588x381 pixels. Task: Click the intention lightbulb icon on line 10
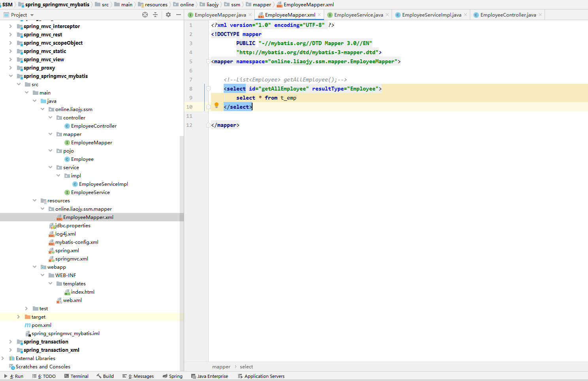[x=217, y=106]
